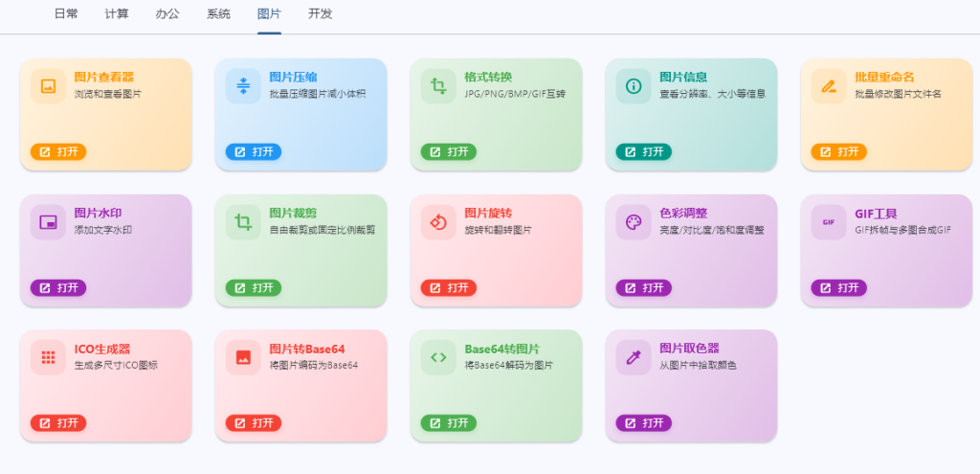Click the 格式转换 crop-rotate icon
980x474 pixels.
[438, 86]
